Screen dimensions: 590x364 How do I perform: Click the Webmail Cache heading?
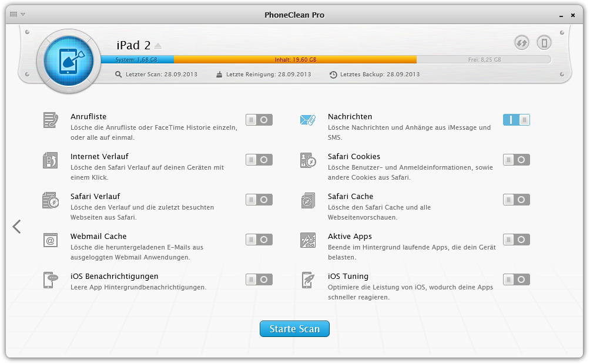pos(99,236)
